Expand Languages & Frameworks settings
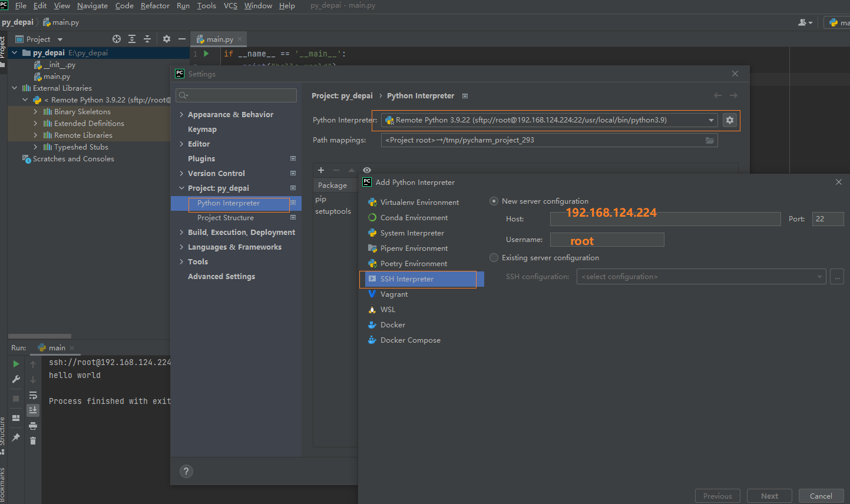This screenshot has width=850, height=504. coord(181,247)
